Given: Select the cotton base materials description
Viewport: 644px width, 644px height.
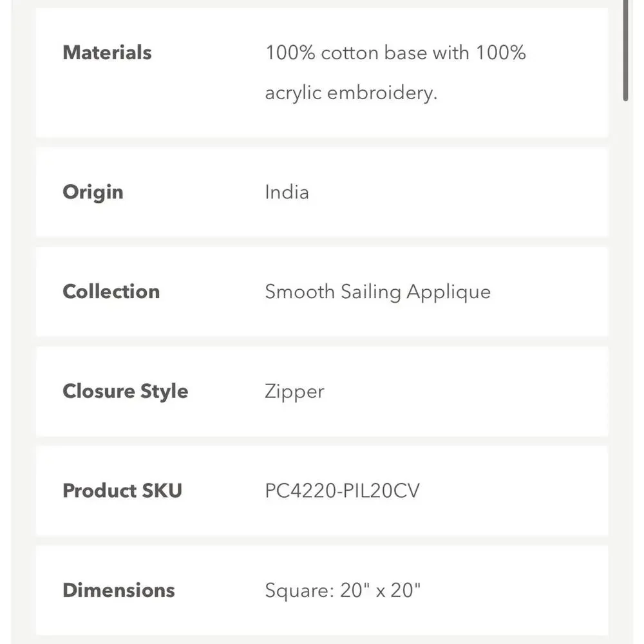Looking at the screenshot, I should pos(395,73).
